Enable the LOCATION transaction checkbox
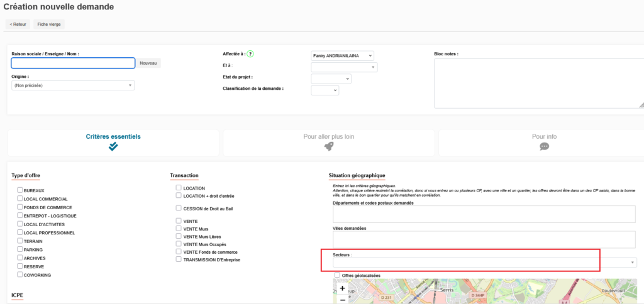The height and width of the screenshot is (304, 644). click(x=179, y=188)
